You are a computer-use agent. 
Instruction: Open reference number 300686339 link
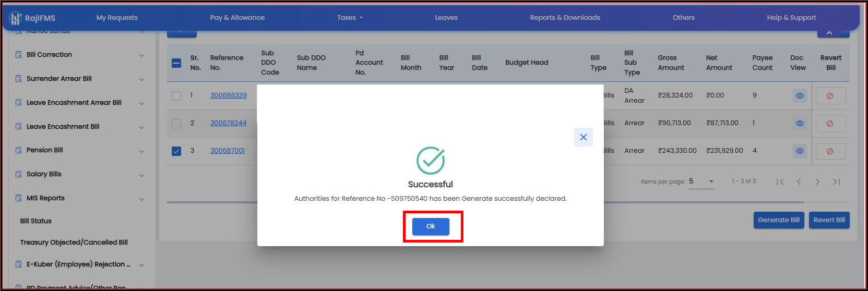(x=229, y=95)
